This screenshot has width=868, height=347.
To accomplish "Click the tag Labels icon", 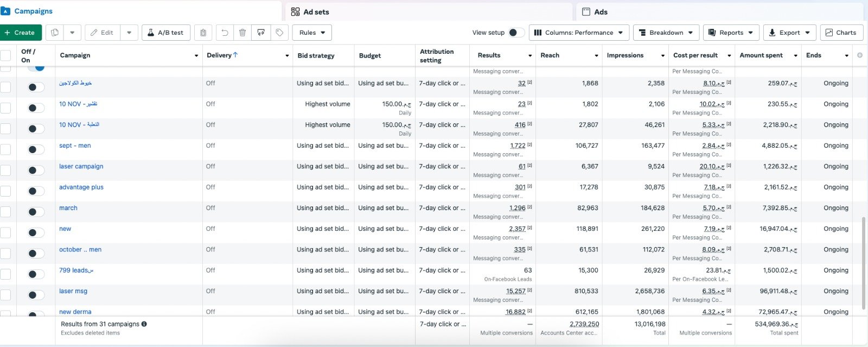I will tap(279, 33).
